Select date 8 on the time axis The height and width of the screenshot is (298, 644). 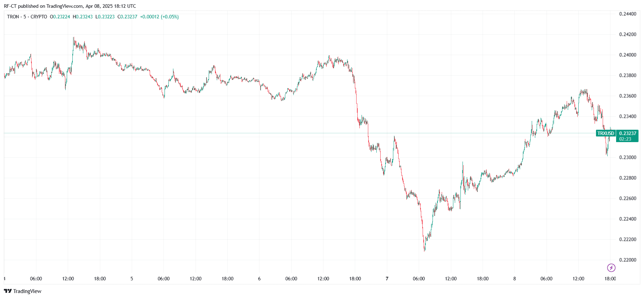tap(514, 279)
